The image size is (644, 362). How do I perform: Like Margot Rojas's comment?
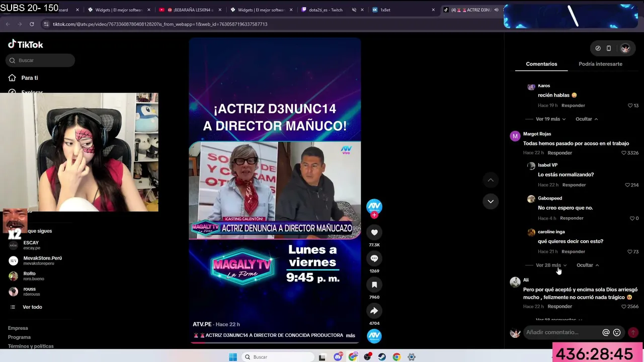click(x=624, y=153)
